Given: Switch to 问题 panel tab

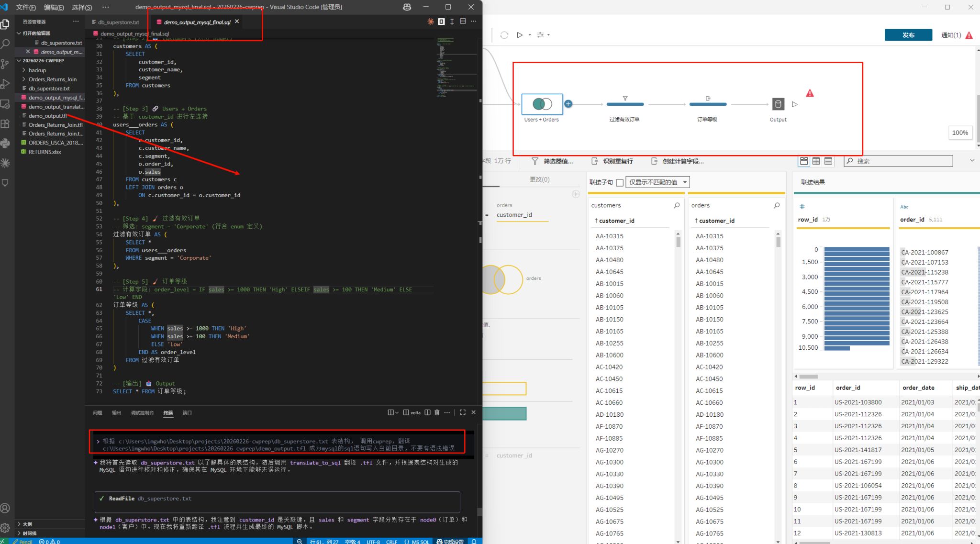Looking at the screenshot, I should (98, 412).
